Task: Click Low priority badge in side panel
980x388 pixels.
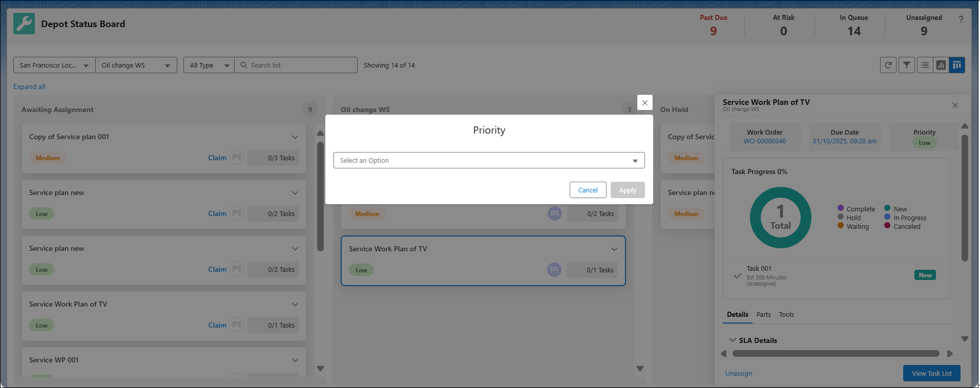Action: (x=924, y=143)
